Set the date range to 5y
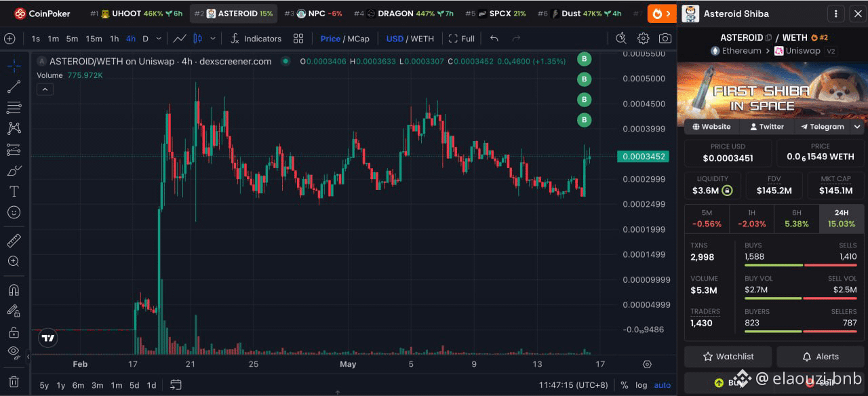The width and height of the screenshot is (868, 396). [x=44, y=385]
